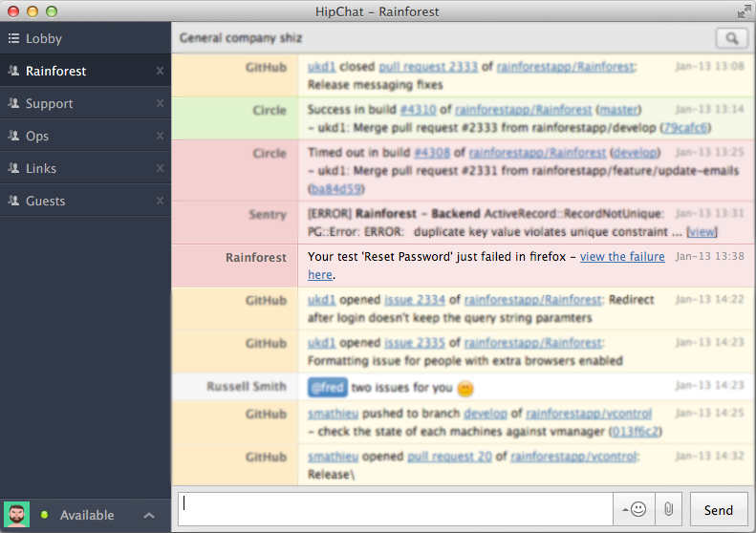Click the Ops room people icon
This screenshot has width=756, height=533.
tap(13, 136)
